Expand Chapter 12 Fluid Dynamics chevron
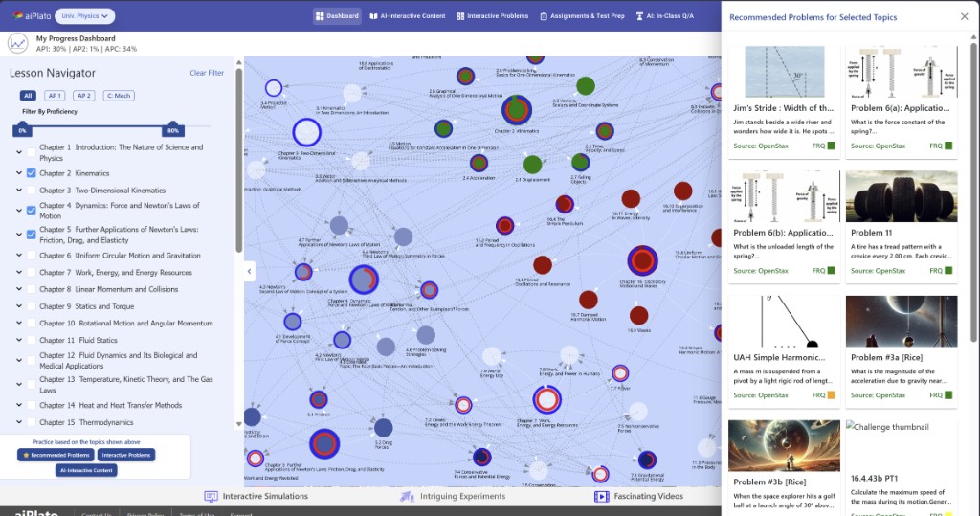980x516 pixels. click(x=19, y=360)
